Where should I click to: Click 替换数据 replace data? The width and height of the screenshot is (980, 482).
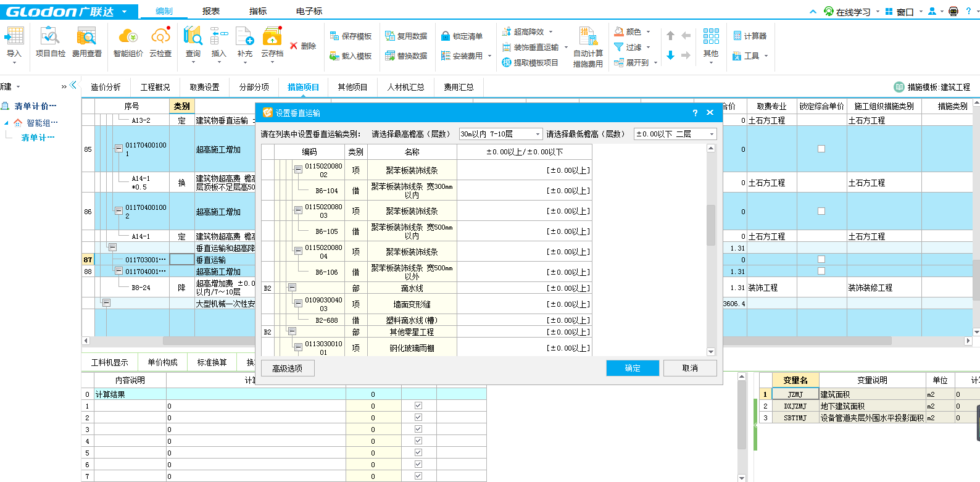tap(406, 56)
